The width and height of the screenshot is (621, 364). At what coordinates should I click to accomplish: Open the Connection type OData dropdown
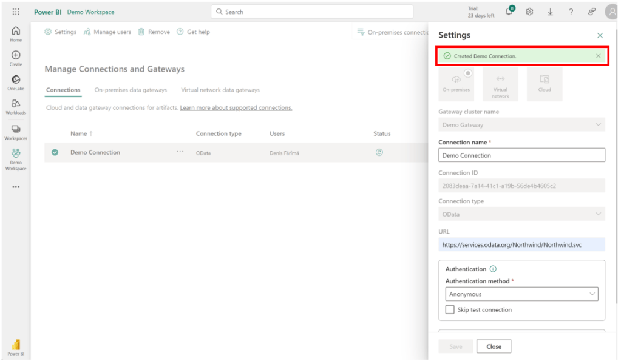521,214
